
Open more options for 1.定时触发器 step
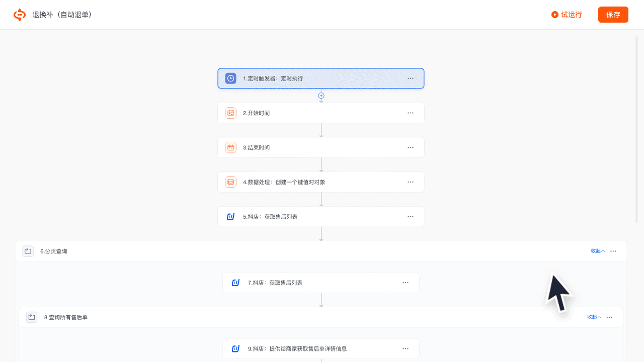click(x=411, y=78)
